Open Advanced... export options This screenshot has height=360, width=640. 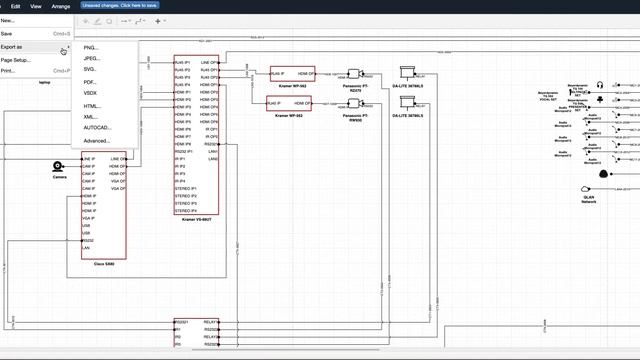pos(104,141)
